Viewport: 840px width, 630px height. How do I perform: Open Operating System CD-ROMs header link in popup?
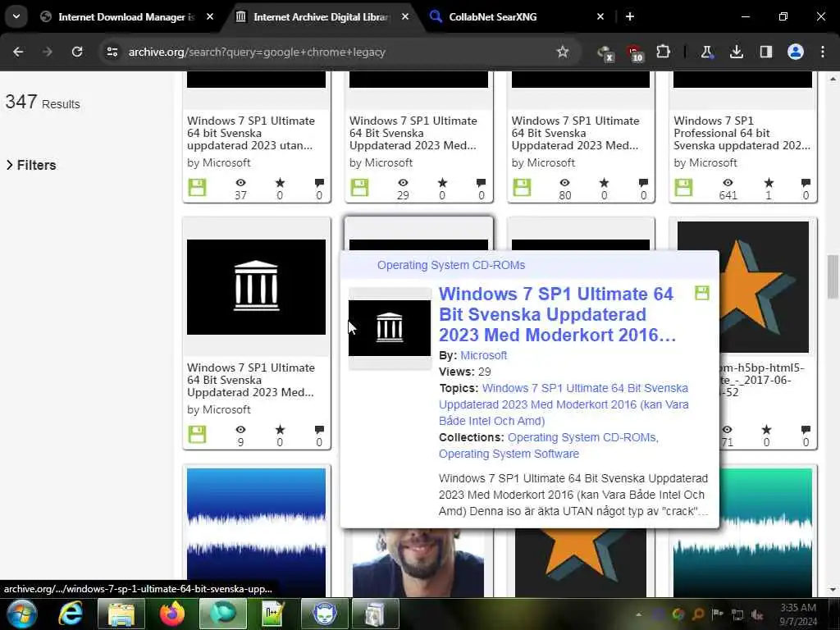click(451, 265)
